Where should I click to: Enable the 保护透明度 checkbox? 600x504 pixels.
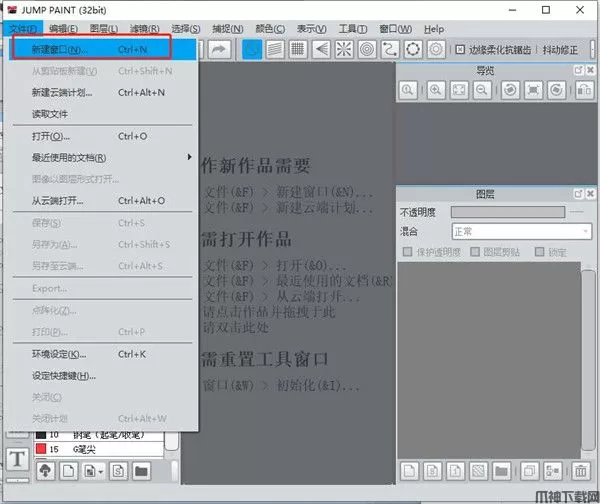click(407, 252)
